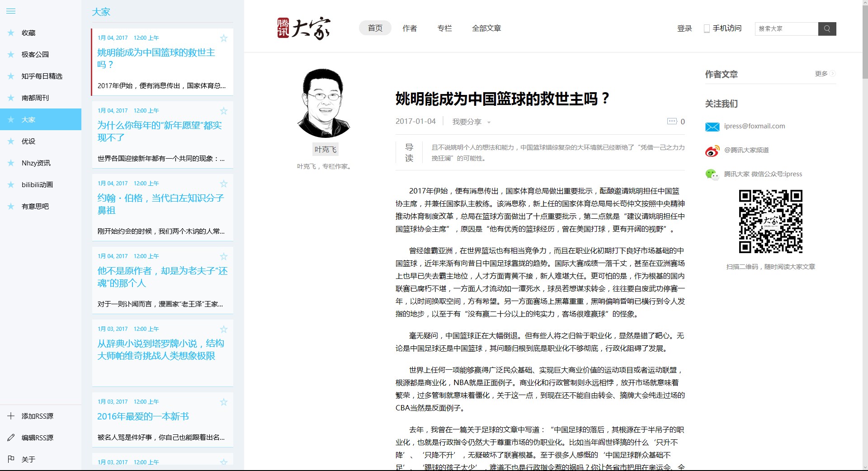Star the 约翰·伯格 feed item
The width and height of the screenshot is (868, 471).
[x=223, y=184]
